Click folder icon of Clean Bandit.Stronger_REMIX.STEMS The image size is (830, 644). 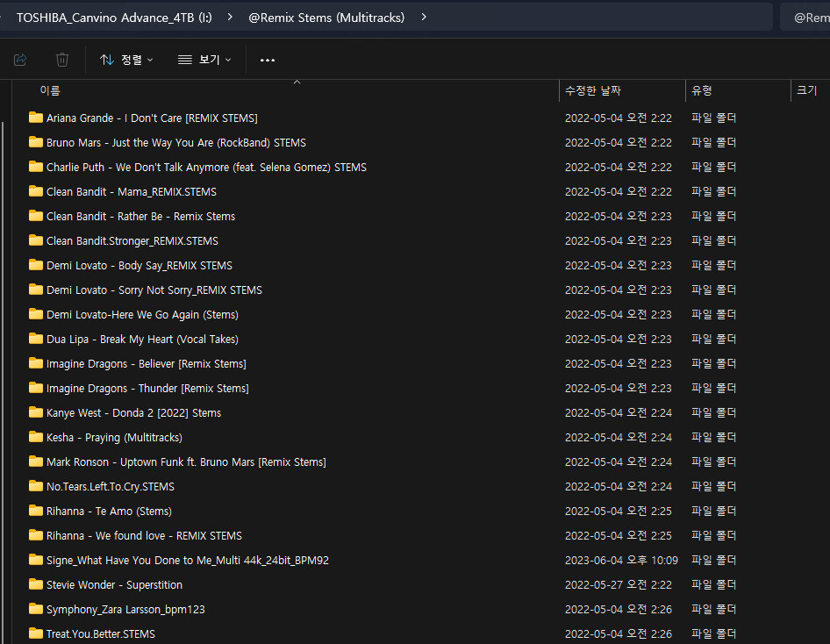36,240
